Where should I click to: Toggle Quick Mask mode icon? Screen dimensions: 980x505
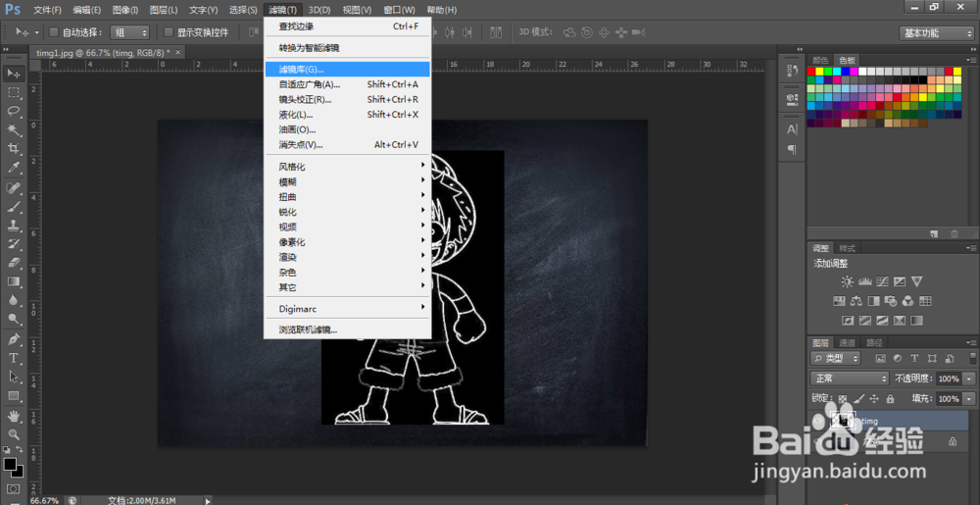(x=14, y=488)
